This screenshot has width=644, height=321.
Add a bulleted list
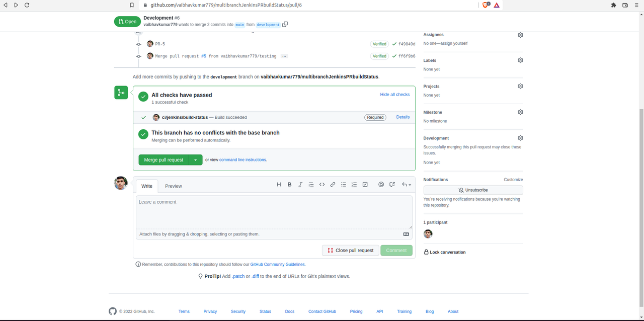[x=344, y=185]
